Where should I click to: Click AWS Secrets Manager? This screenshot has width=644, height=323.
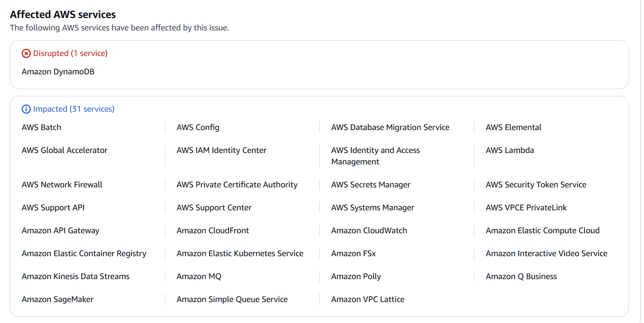[371, 185]
